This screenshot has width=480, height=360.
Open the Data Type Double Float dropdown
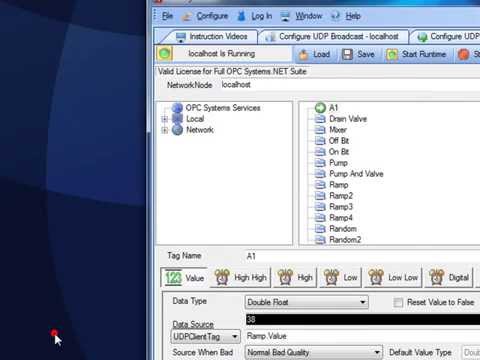(306, 302)
